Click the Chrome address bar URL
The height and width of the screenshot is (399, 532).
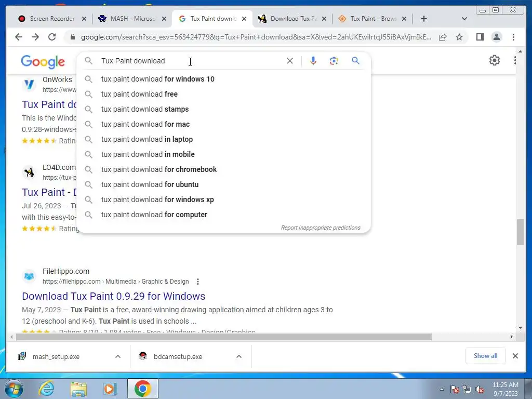tap(256, 37)
